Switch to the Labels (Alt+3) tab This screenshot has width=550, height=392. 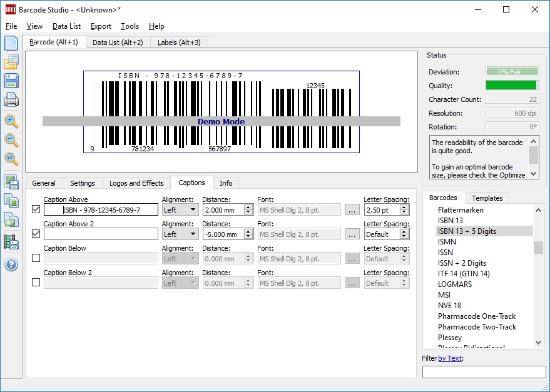179,43
